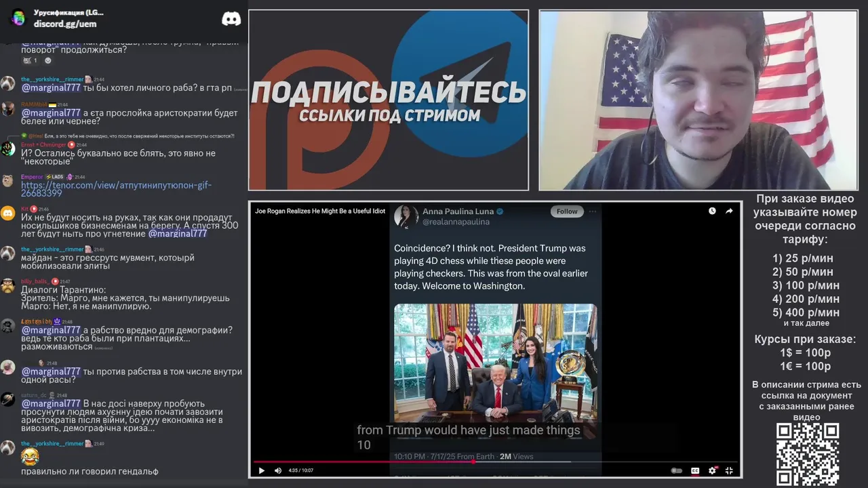This screenshot has height=488, width=868.
Task: Click the message 'правильно ли говорил гендальф'
Action: pos(90,471)
